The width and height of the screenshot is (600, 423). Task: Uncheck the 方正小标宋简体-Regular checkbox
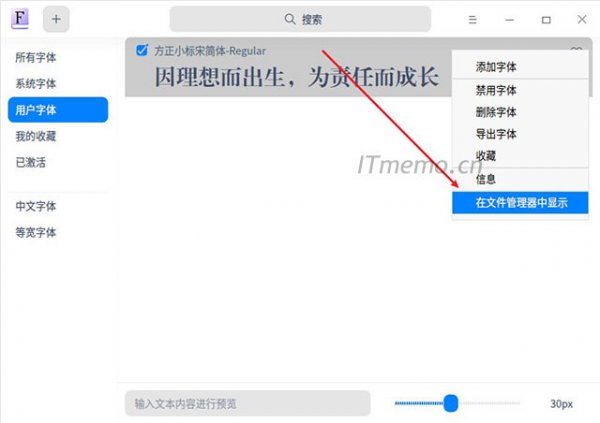[142, 50]
